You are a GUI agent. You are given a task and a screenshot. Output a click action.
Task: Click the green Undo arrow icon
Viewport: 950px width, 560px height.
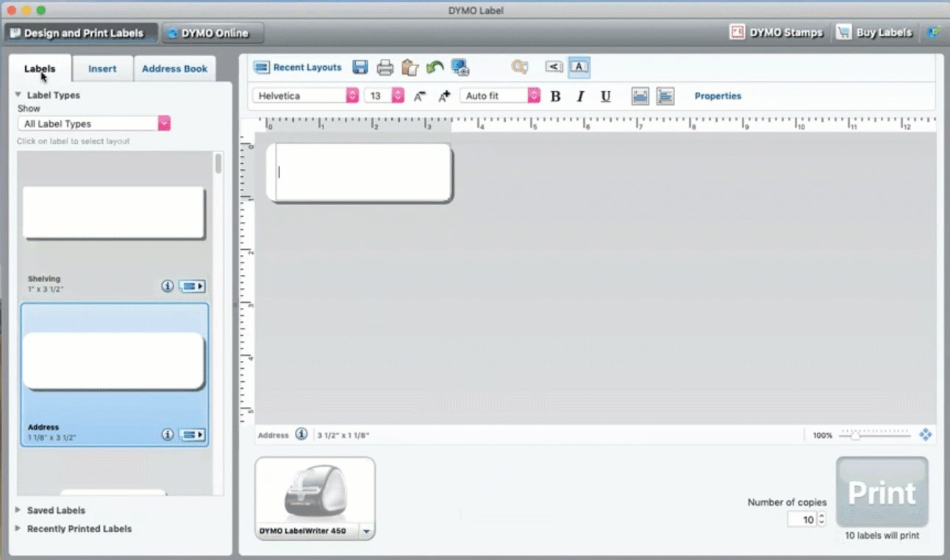click(x=435, y=68)
